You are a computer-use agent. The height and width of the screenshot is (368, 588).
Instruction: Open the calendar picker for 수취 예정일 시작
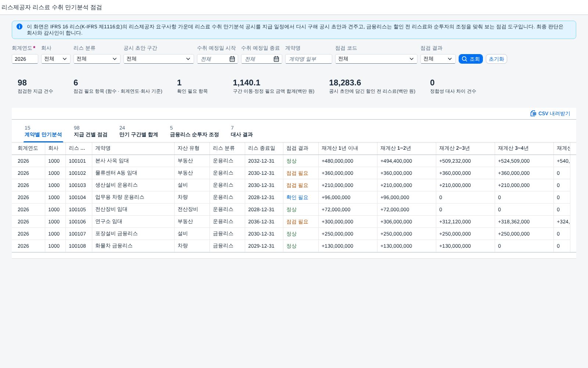tap(232, 59)
